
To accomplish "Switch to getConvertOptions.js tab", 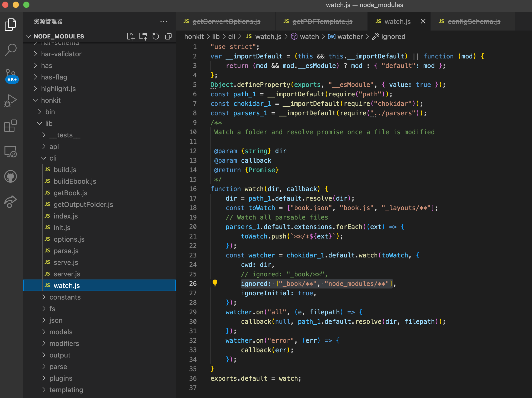I will 226,21.
